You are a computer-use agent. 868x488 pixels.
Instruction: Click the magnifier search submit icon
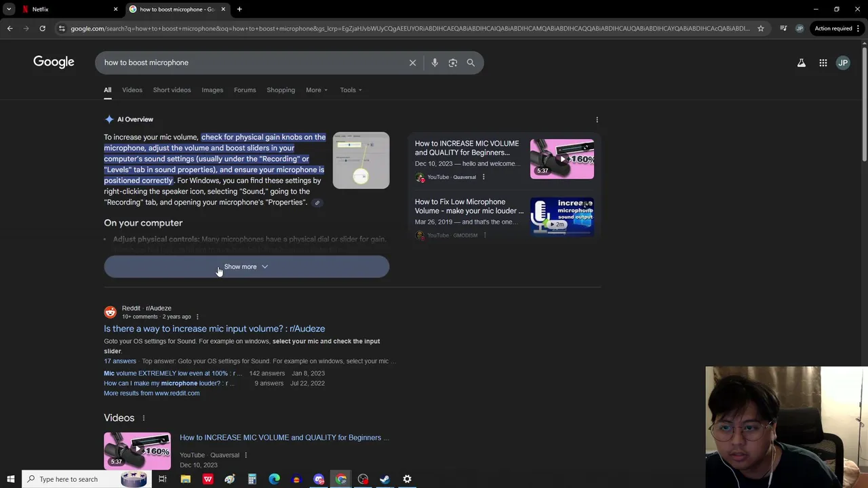[471, 62]
